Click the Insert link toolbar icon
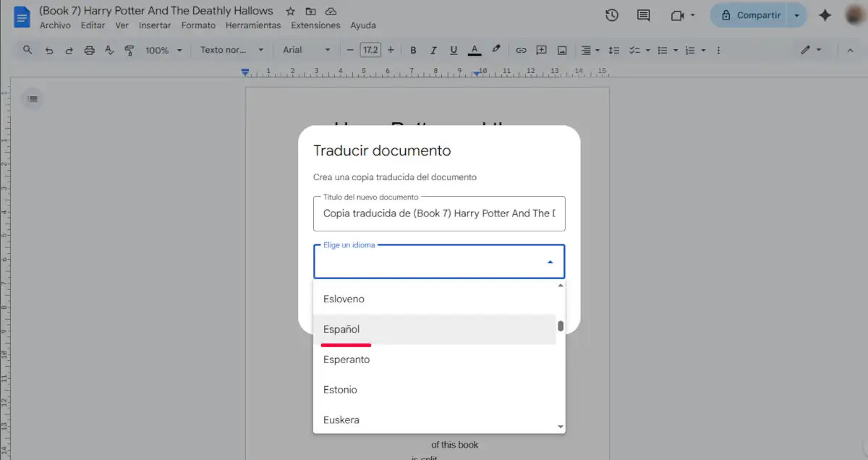 coord(521,50)
